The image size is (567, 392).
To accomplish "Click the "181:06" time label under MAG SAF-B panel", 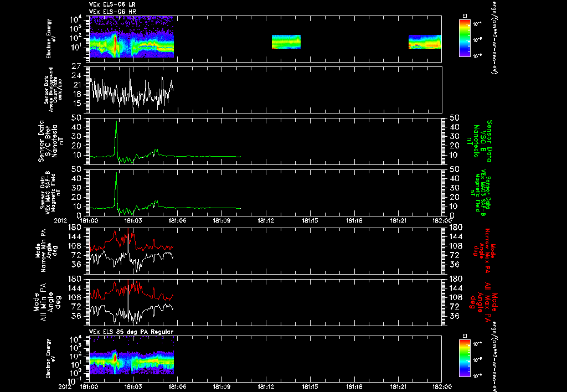I will tap(177, 220).
